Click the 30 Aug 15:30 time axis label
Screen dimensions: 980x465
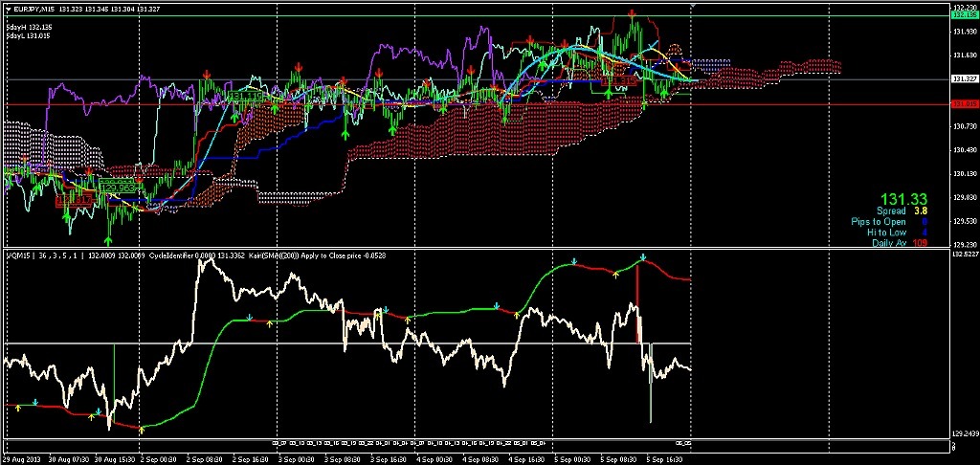click(x=116, y=458)
